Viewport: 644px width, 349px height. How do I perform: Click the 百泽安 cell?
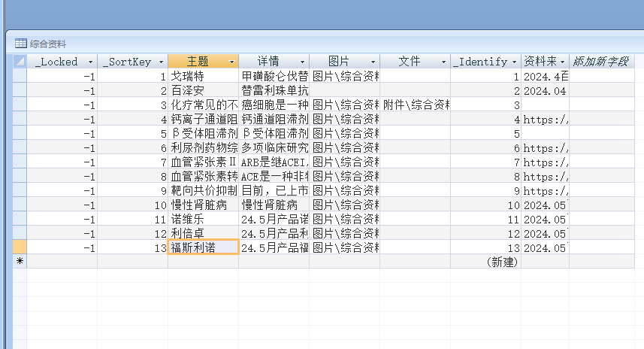click(204, 90)
